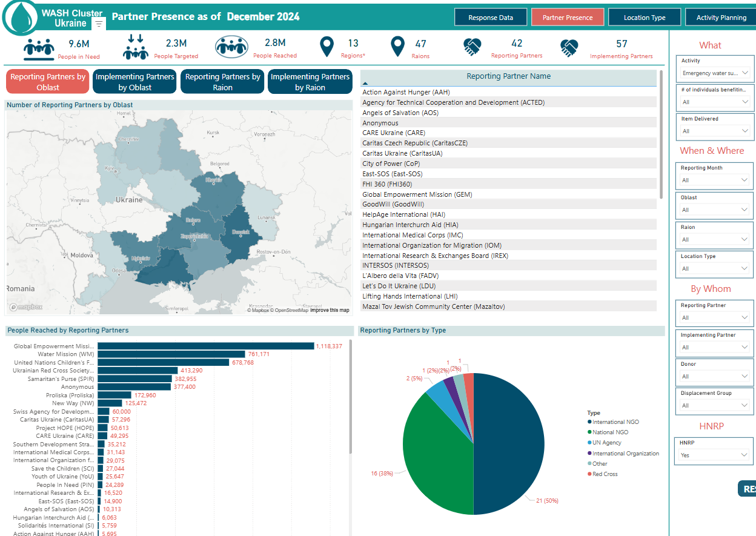The width and height of the screenshot is (756, 536).
Task: Click the partner name list scrollbar
Action: (x=661, y=134)
